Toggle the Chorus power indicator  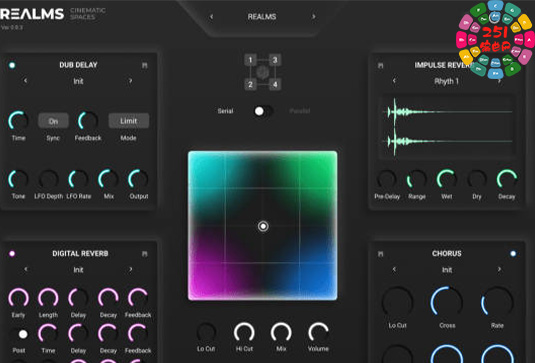[x=513, y=253]
